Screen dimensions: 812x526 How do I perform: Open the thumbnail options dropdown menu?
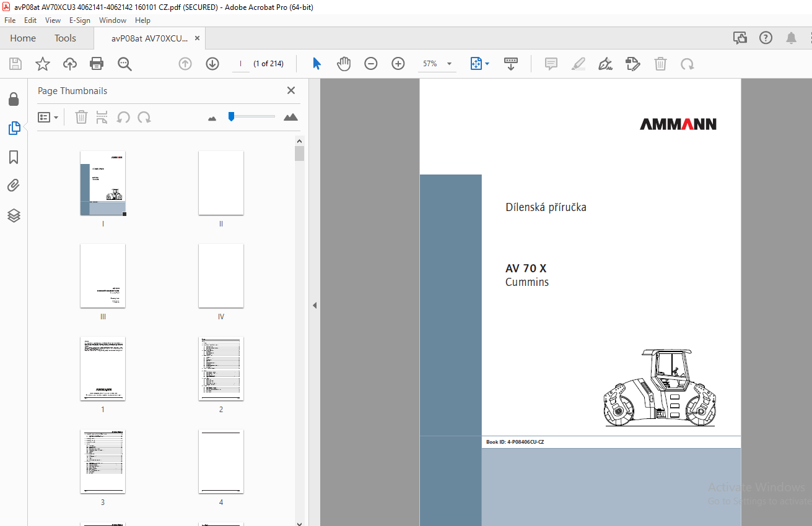[x=48, y=117]
